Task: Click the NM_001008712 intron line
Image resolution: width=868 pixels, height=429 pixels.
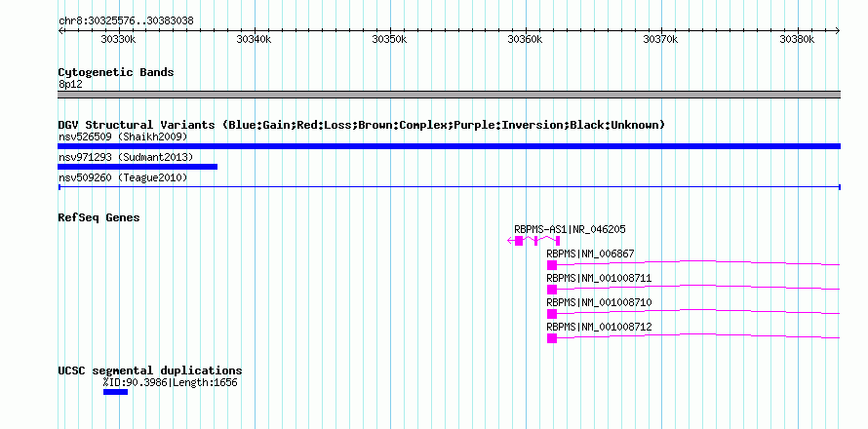Action: [698, 334]
